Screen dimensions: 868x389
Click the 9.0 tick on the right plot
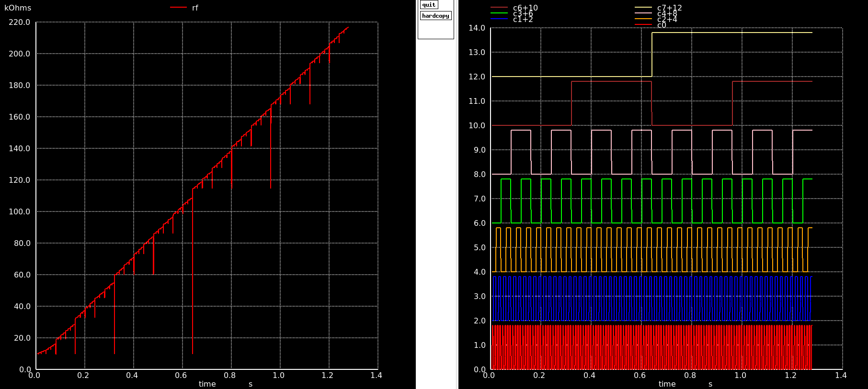point(479,150)
